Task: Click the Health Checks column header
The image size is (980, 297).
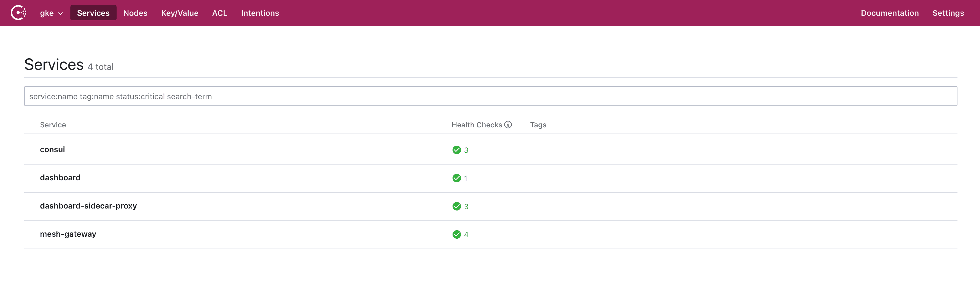Action: [476, 125]
